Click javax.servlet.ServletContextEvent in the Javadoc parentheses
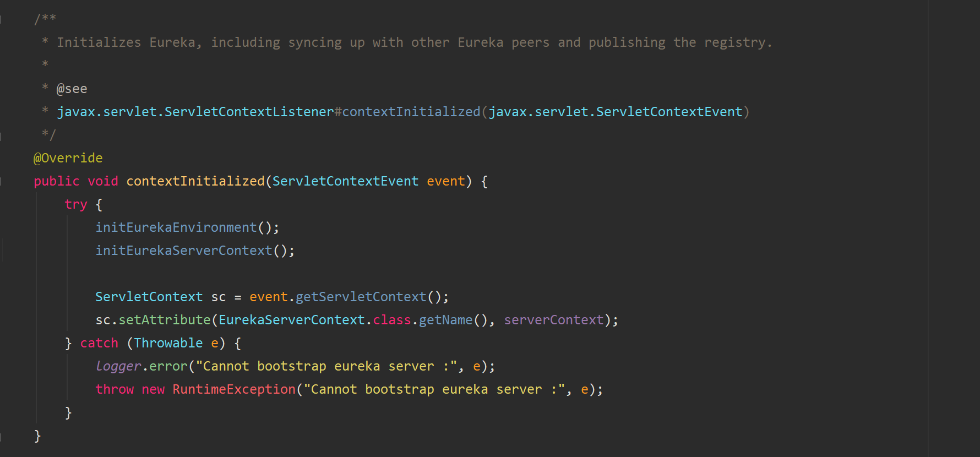Screen dimensions: 980x457 (616, 112)
